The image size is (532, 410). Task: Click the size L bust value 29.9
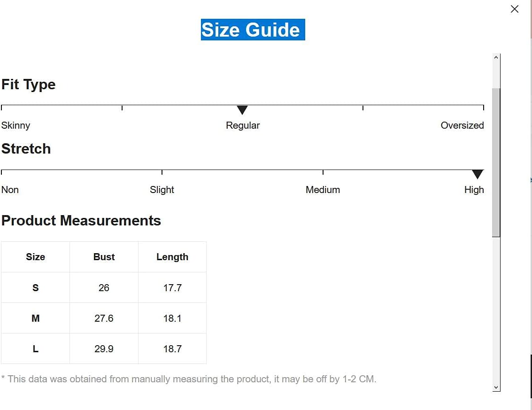coord(104,349)
